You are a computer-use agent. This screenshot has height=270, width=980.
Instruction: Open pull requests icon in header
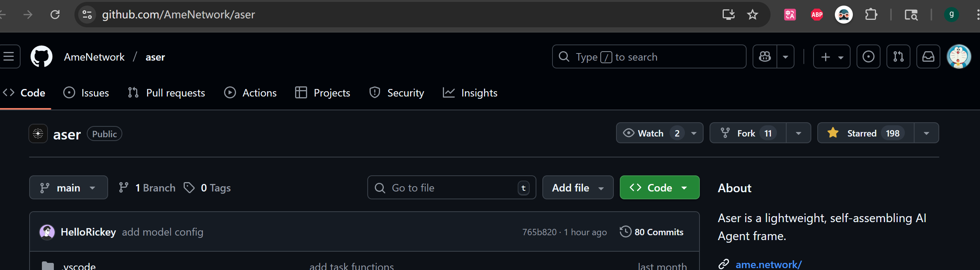tap(898, 57)
